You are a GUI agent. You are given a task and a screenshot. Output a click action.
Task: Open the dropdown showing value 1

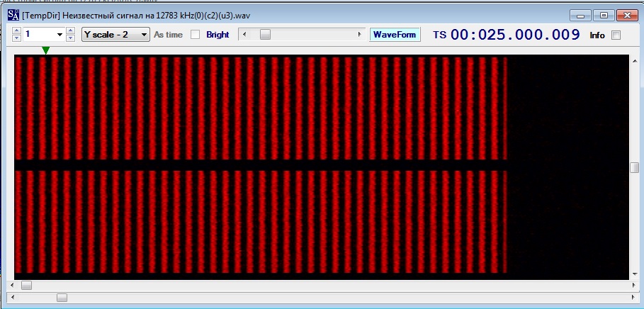[x=60, y=35]
